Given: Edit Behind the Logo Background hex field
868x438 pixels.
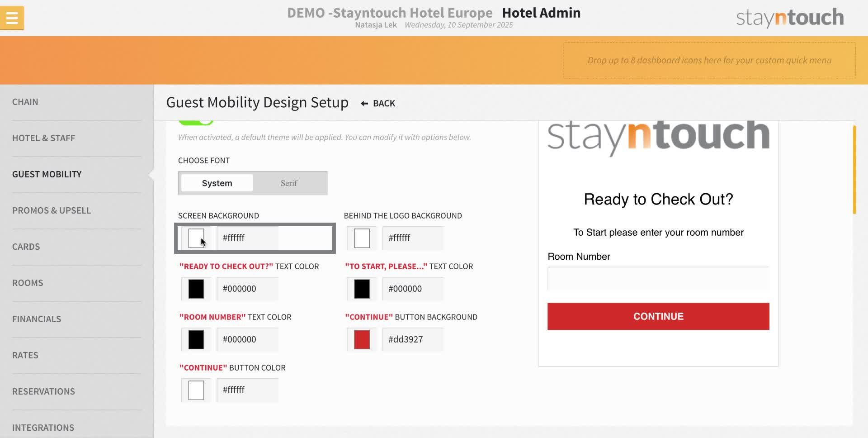Looking at the screenshot, I should [x=413, y=238].
